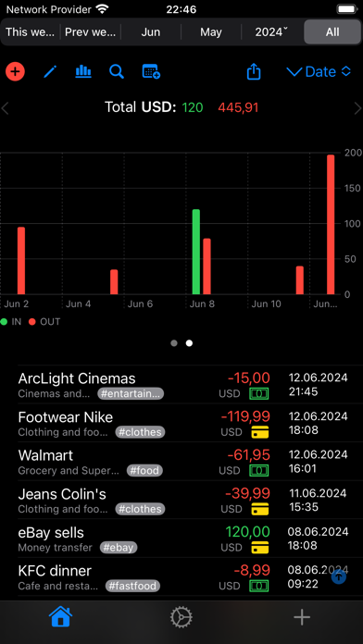Tap the cash icon on KFC dinner row
Image resolution: width=363 pixels, height=644 pixels.
(x=259, y=586)
